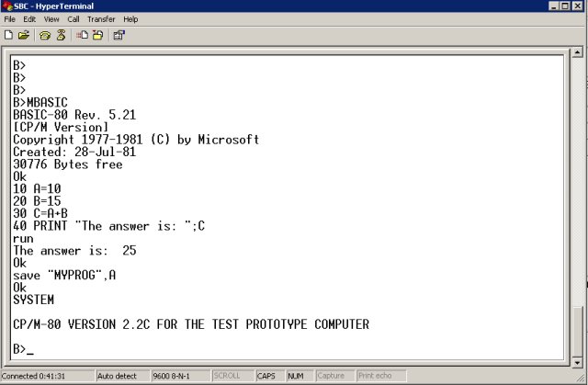Click the Send file toolbar icon
The height and width of the screenshot is (385, 588).
click(x=82, y=35)
